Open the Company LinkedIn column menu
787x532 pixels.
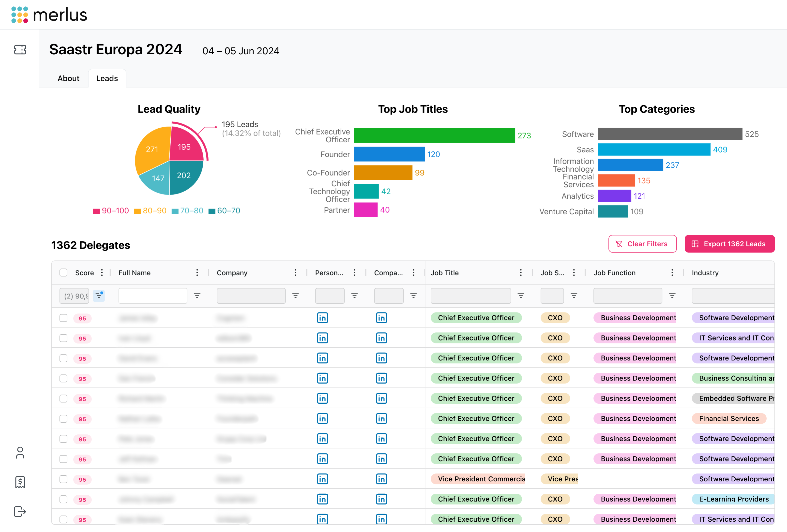point(413,273)
